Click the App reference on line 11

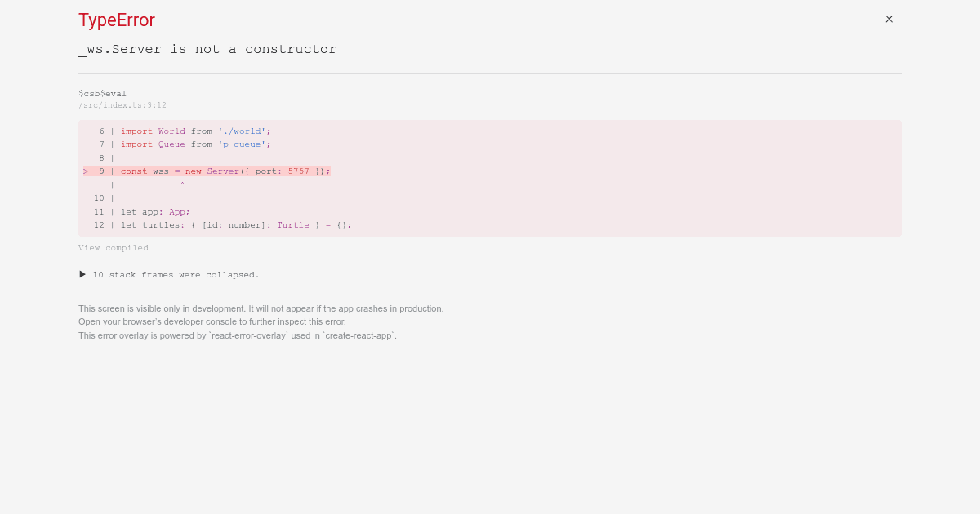pos(176,211)
